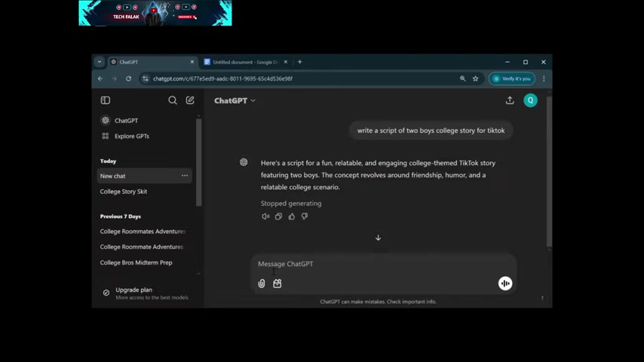Select the New chat conversation
This screenshot has height=362, width=644.
[144, 176]
